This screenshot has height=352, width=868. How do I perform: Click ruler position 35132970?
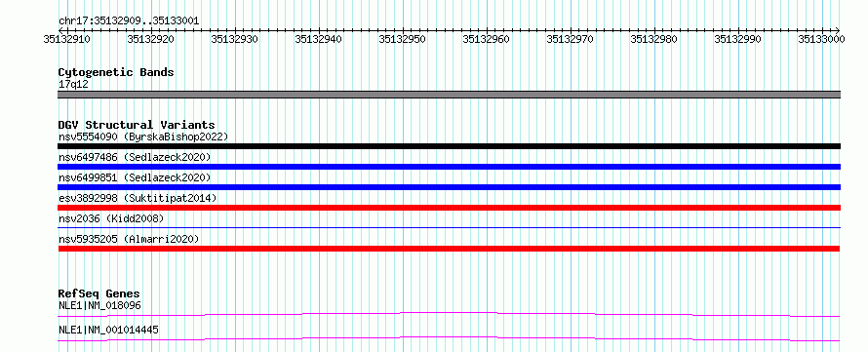571,39
